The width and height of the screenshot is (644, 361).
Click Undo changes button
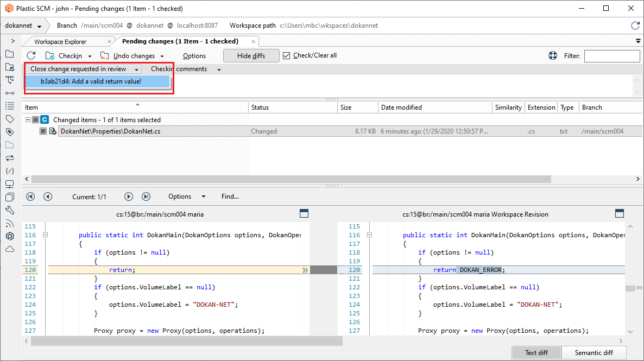tap(128, 55)
